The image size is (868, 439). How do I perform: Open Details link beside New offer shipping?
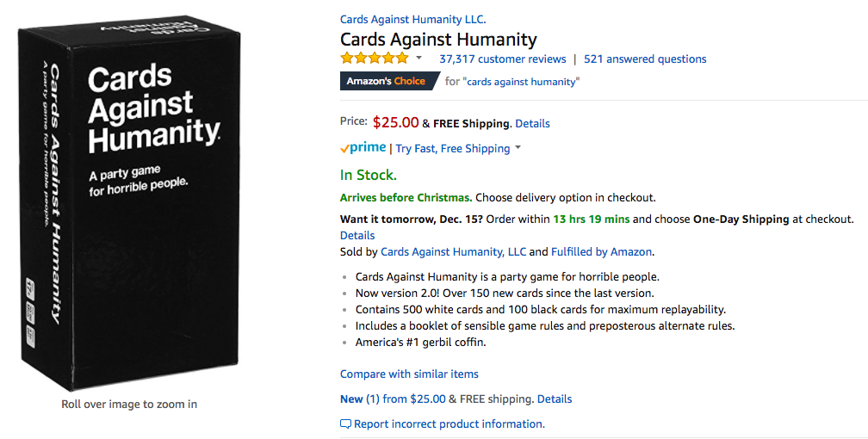coord(555,399)
